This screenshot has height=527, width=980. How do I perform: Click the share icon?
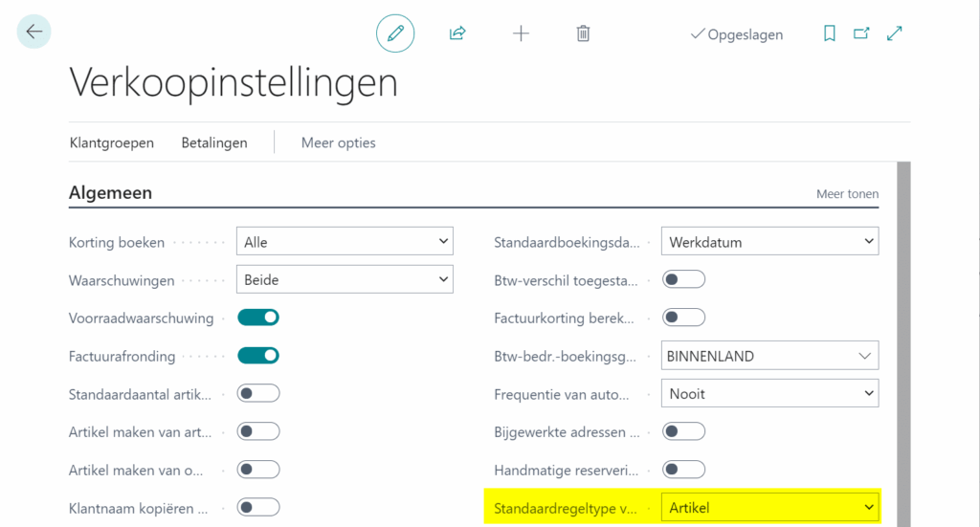[x=457, y=33]
